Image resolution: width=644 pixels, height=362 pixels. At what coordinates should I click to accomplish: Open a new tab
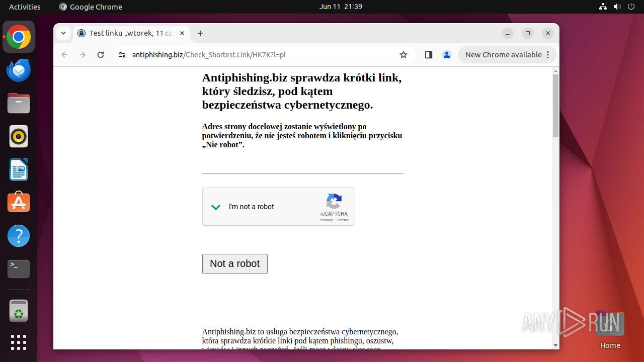(200, 33)
